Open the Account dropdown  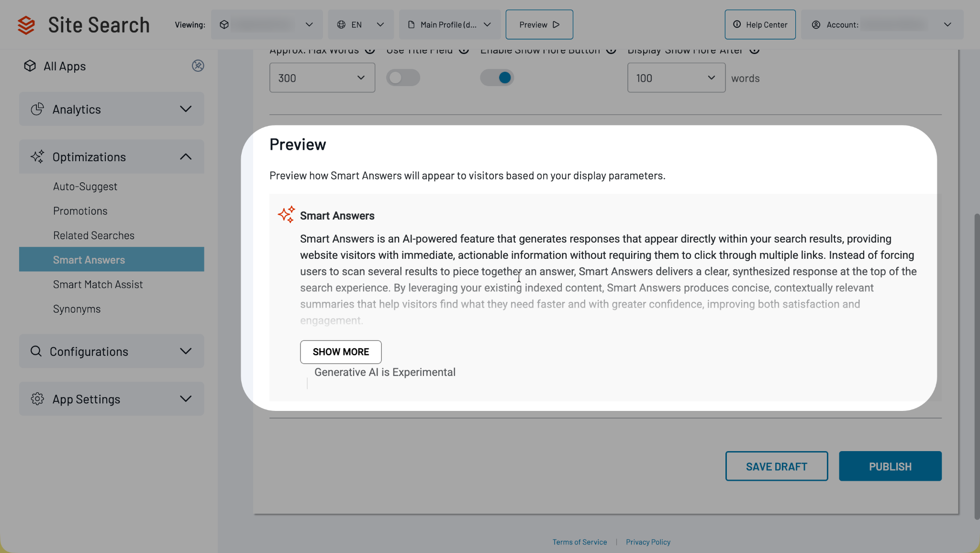pyautogui.click(x=882, y=24)
